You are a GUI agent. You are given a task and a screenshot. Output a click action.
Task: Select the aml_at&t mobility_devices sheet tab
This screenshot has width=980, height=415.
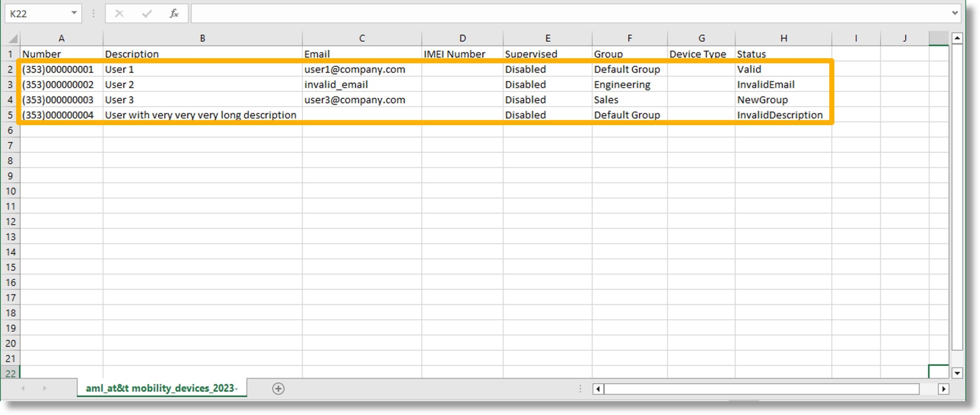162,388
